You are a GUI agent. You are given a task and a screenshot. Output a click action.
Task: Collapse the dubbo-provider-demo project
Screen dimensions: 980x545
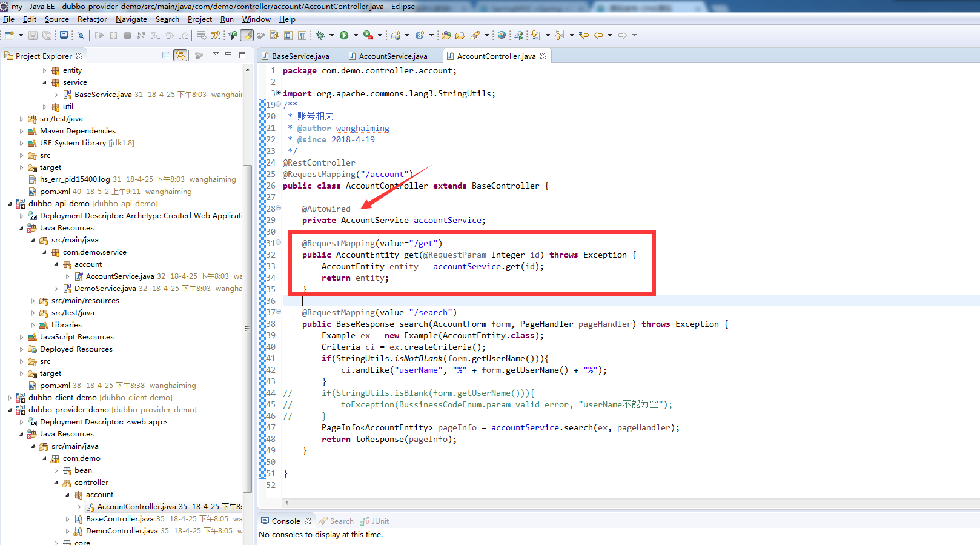[x=10, y=410]
